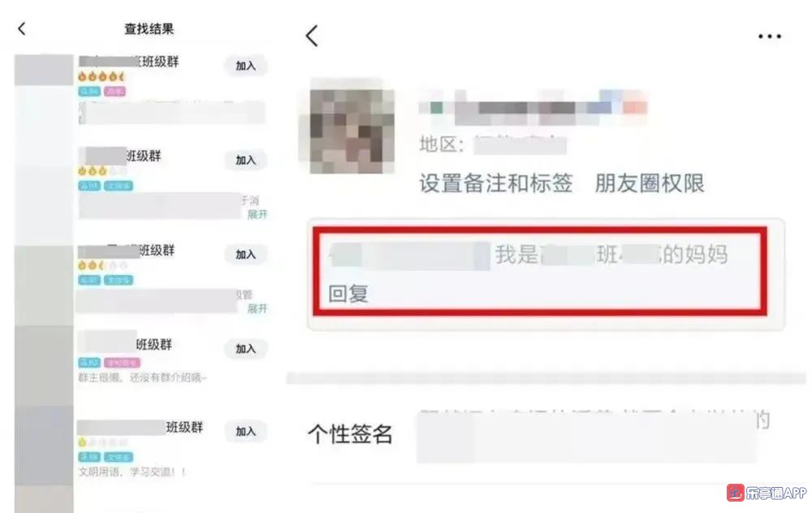Open the fifth 班级群 group title
The width and height of the screenshot is (812, 513).
(140, 427)
